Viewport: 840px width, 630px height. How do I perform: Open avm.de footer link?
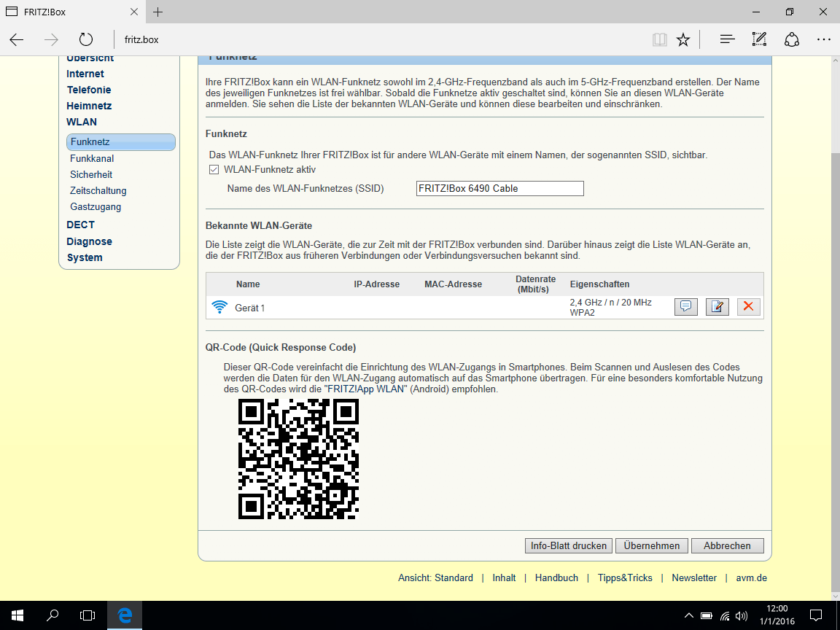coord(752,578)
